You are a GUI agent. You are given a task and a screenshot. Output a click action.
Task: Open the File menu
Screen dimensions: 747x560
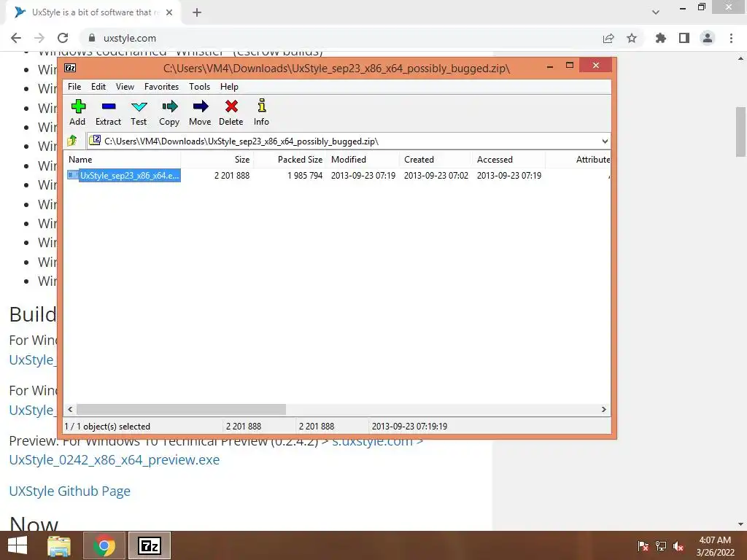click(74, 87)
